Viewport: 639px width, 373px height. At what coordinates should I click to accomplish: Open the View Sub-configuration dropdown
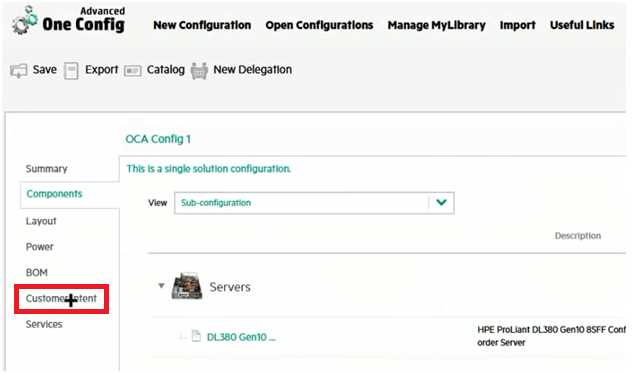point(314,203)
